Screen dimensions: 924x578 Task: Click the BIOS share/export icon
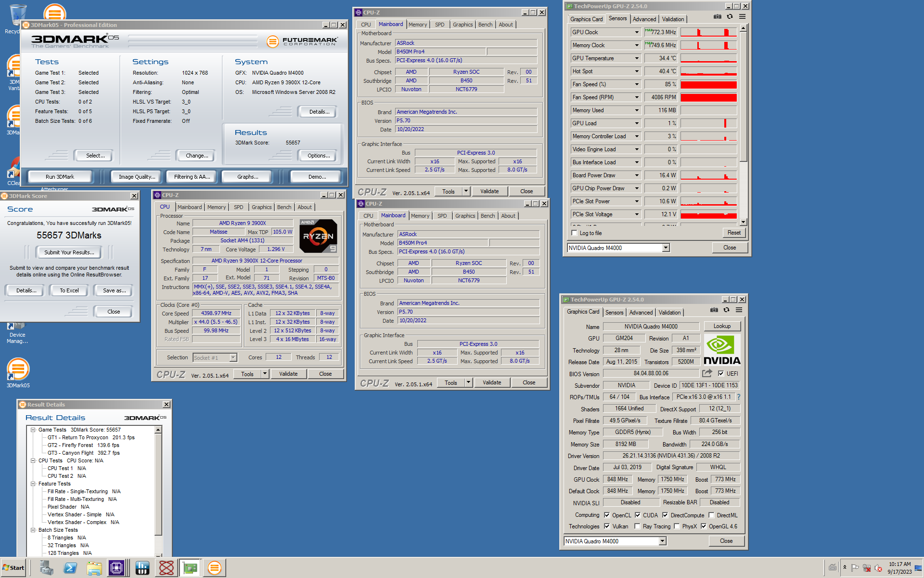click(x=707, y=373)
